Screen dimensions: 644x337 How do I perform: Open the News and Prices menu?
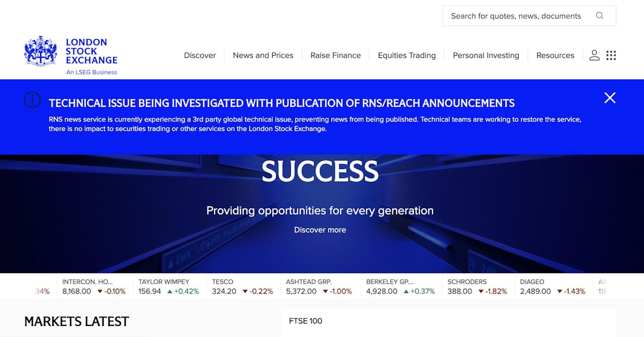pyautogui.click(x=263, y=55)
